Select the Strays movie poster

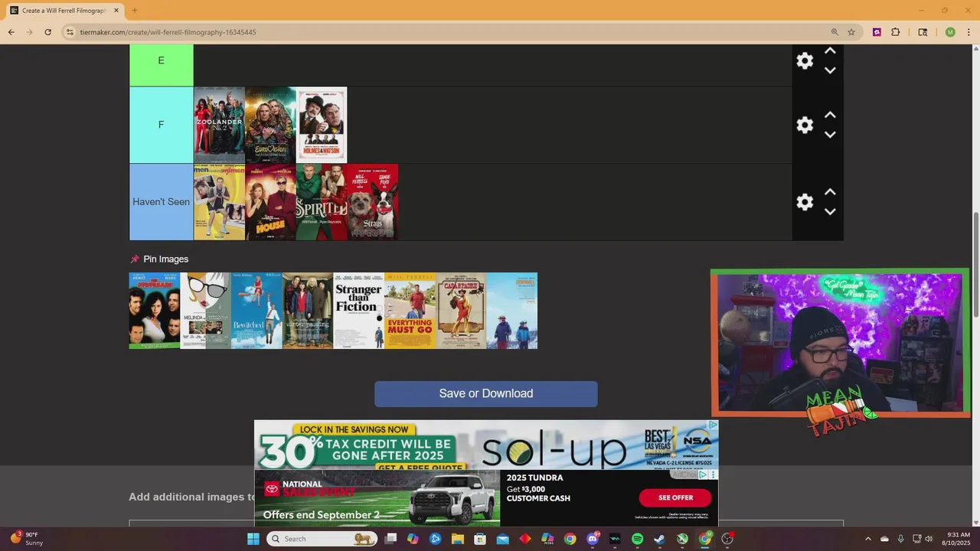[373, 202]
